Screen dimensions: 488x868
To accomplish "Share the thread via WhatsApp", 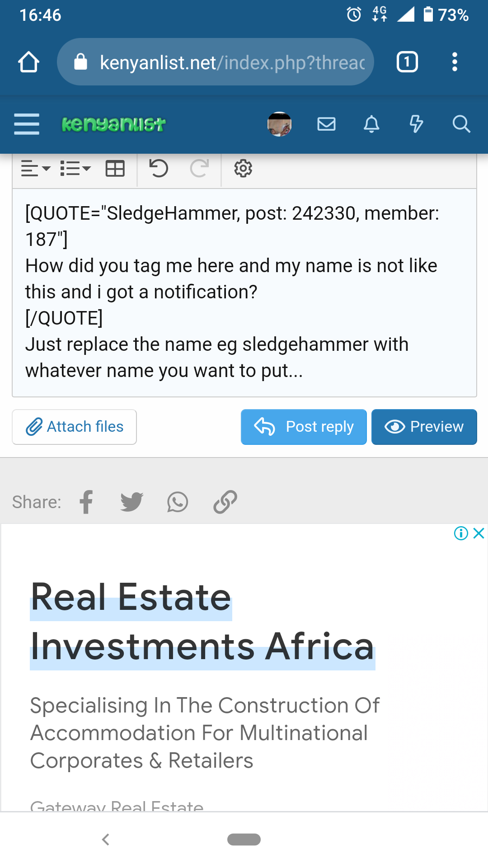I will [x=178, y=502].
